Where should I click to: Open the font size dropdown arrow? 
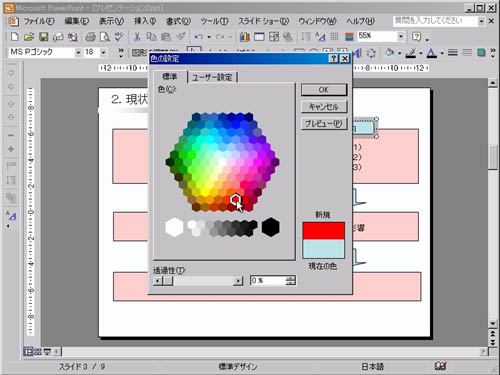click(x=103, y=53)
